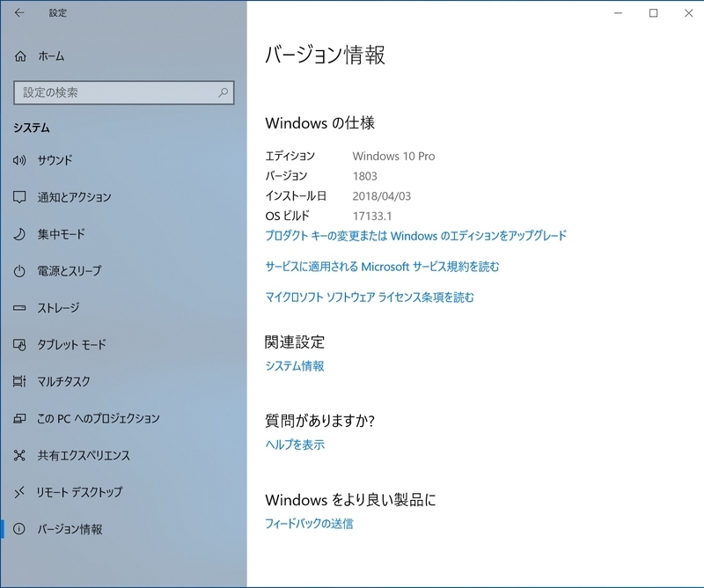Close the Settings window
The height and width of the screenshot is (588, 704).
[688, 13]
